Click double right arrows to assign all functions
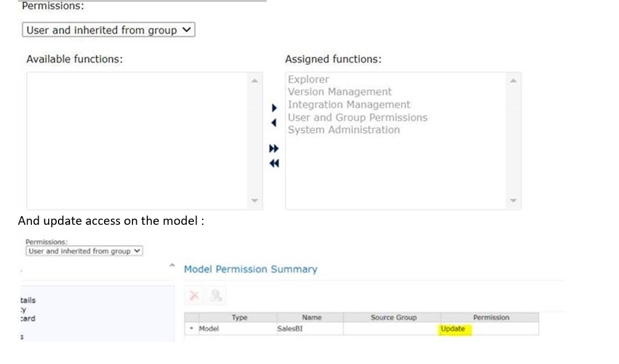 point(274,149)
